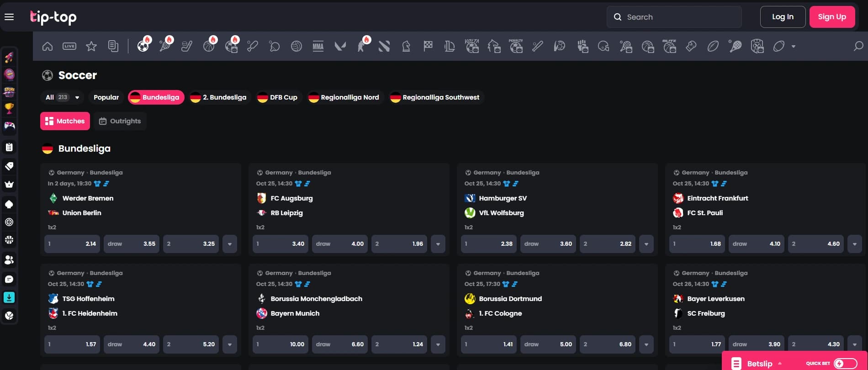Screen dimensions: 868x370
Task: Go to the Home icon in sports bar
Action: click(48, 46)
